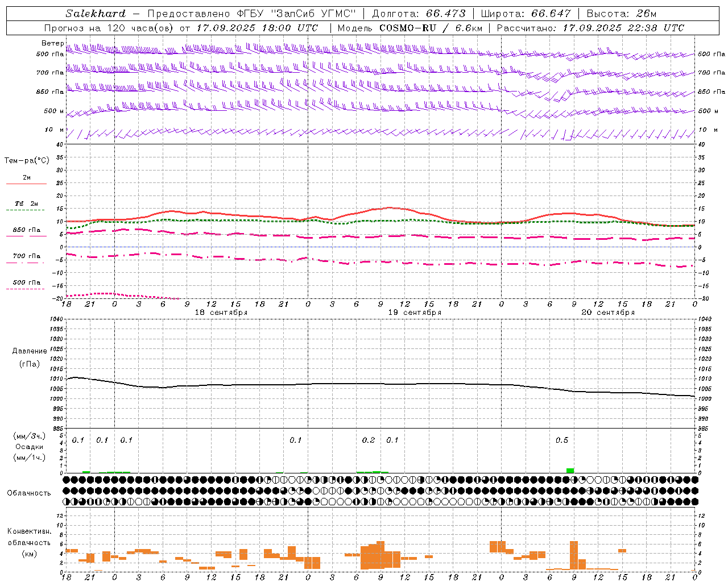Click the 'Широта: 66.647' header value
The width and height of the screenshot is (728, 582).
526,14
